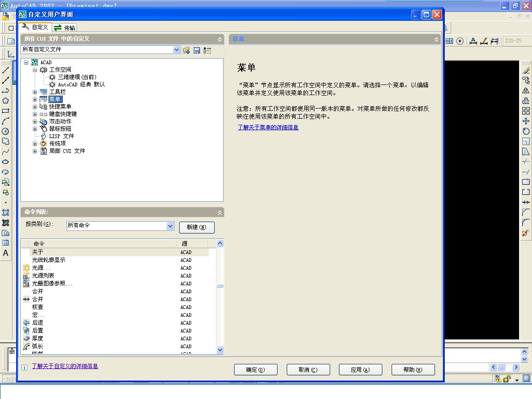Collapse the ACAD root tree node
Image resolution: width=532 pixels, height=399 pixels.
pyautogui.click(x=26, y=62)
